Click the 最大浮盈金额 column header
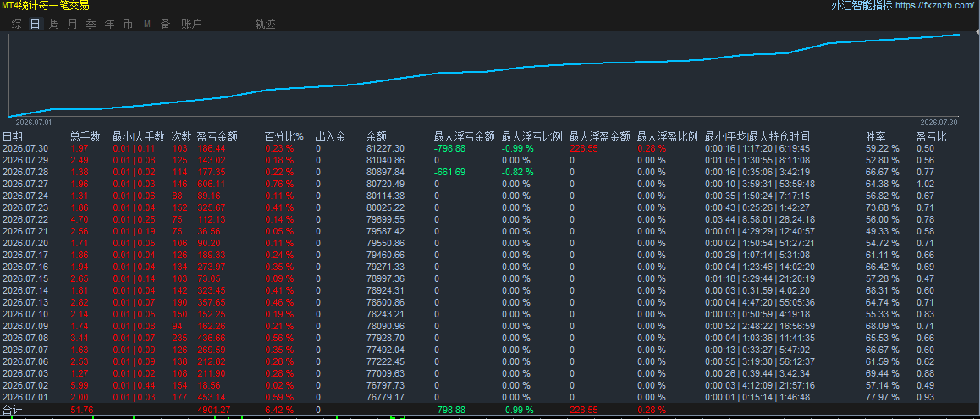Screen dimensions: 980x419 pos(599,136)
